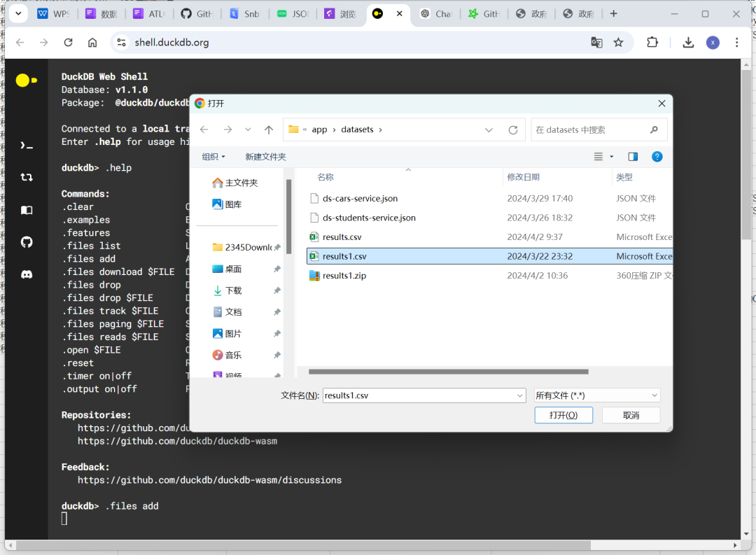Click the 新建文件夹 button

click(265, 156)
